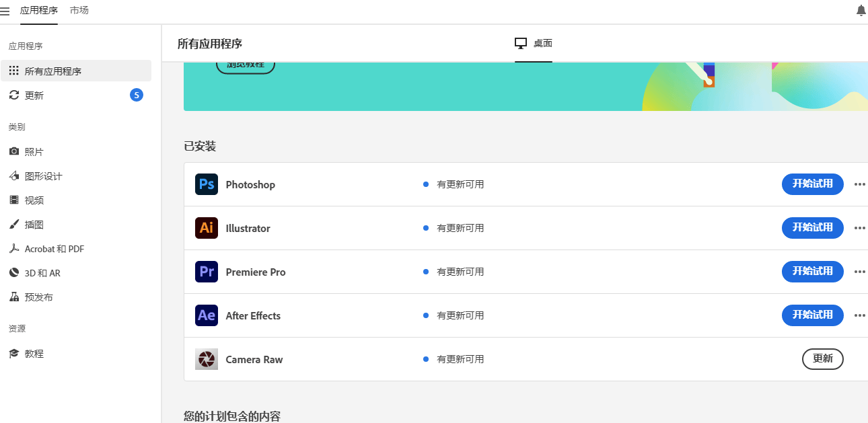This screenshot has width=868, height=423.
Task: Open the Acrobat 和 PDF category
Action: pos(76,249)
